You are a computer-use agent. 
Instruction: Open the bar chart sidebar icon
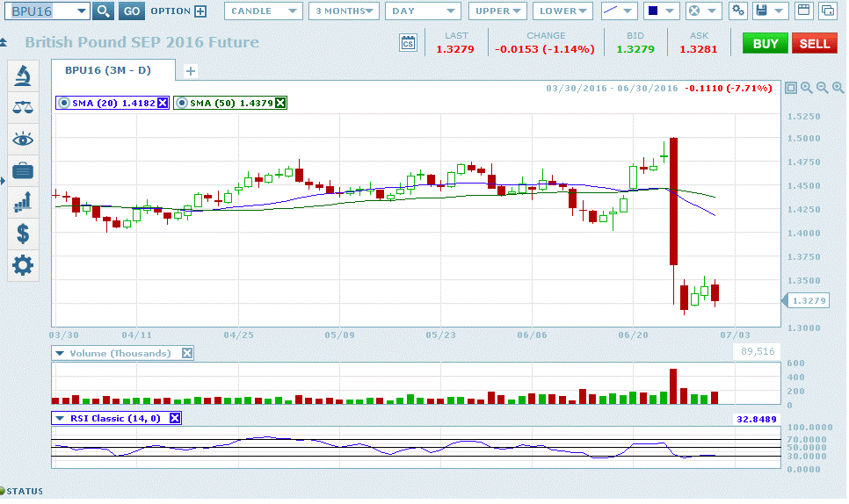click(23, 202)
